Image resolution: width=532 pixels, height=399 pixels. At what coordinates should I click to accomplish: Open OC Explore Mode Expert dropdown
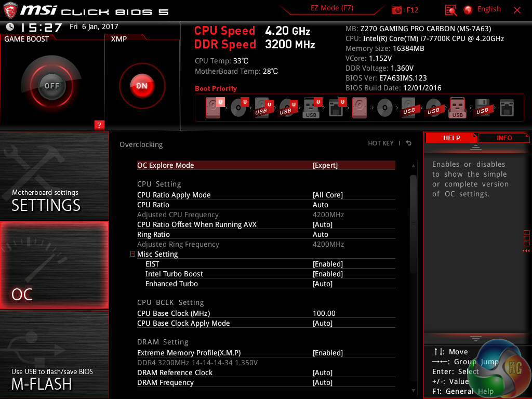[x=325, y=165]
